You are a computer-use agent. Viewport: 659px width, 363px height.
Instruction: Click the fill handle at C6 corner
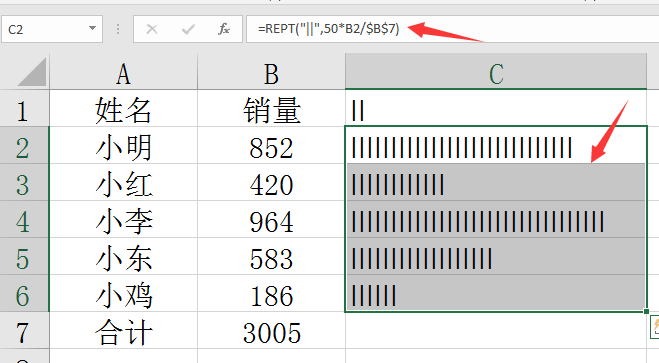tap(646, 311)
